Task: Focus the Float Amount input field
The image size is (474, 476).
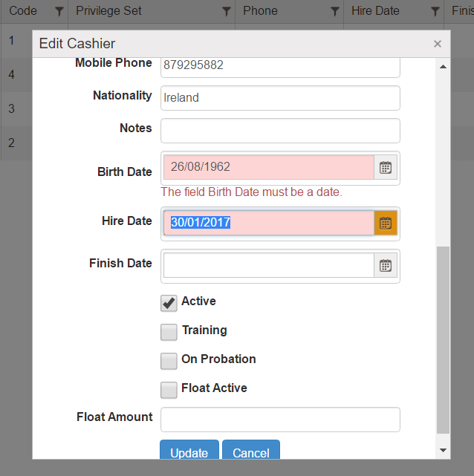Action: pos(280,420)
